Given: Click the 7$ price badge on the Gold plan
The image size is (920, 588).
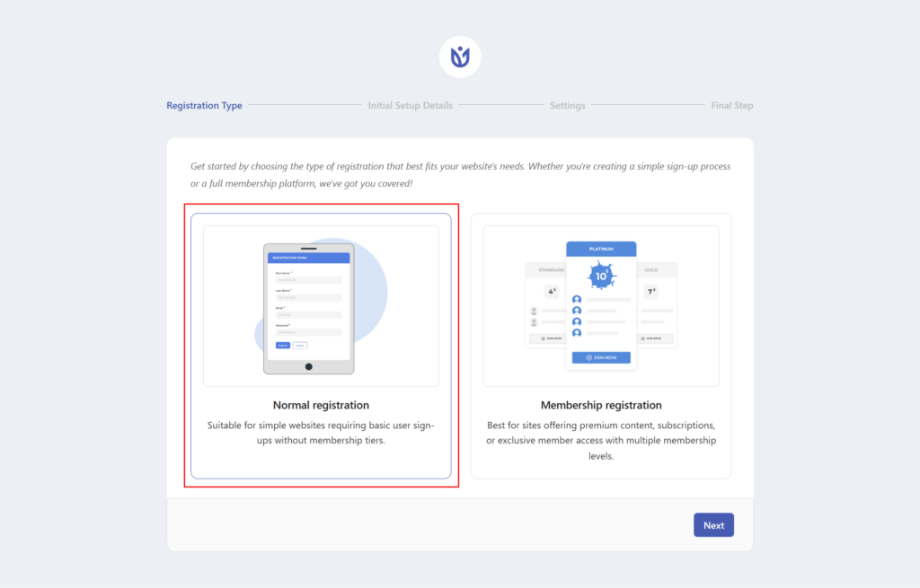Looking at the screenshot, I should (x=650, y=292).
